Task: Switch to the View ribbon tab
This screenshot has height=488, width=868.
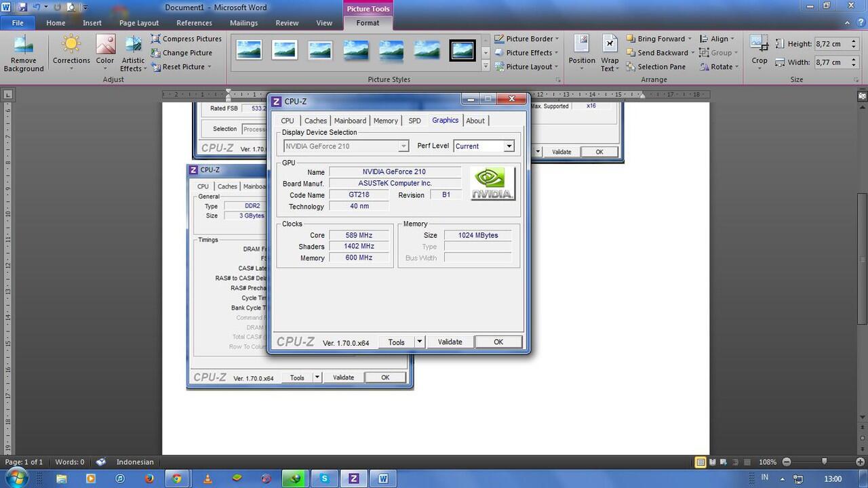Action: pos(324,22)
